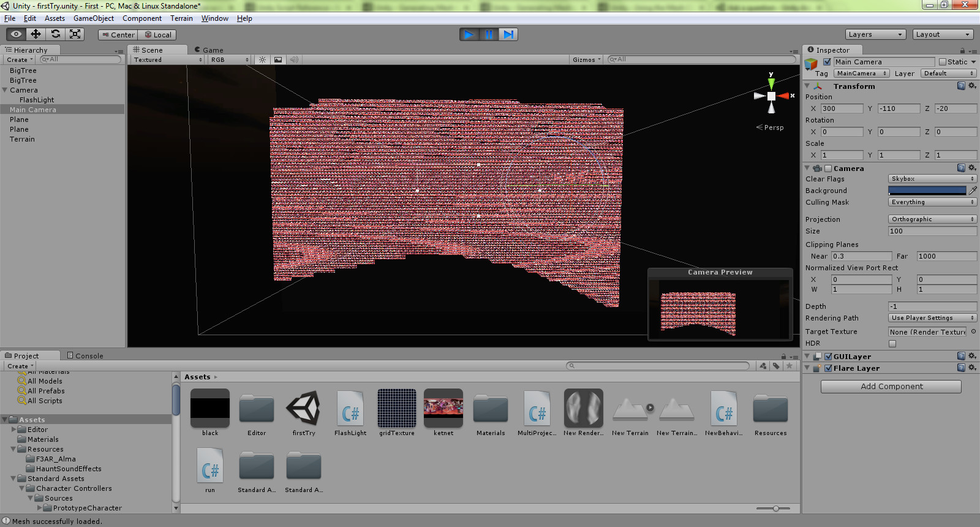The width and height of the screenshot is (980, 527).
Task: Open the GameObject menu
Action: click(x=93, y=18)
